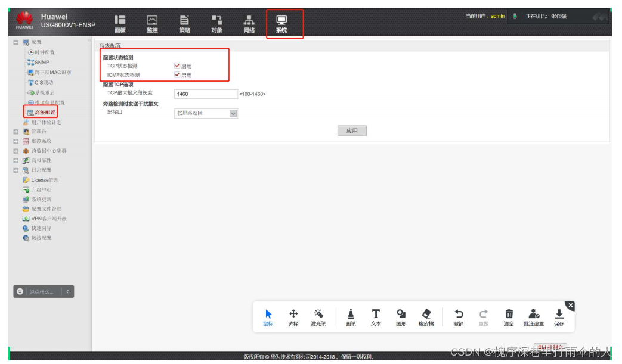Select the 文本 (text) annotation tool
622x364 pixels.
376,318
